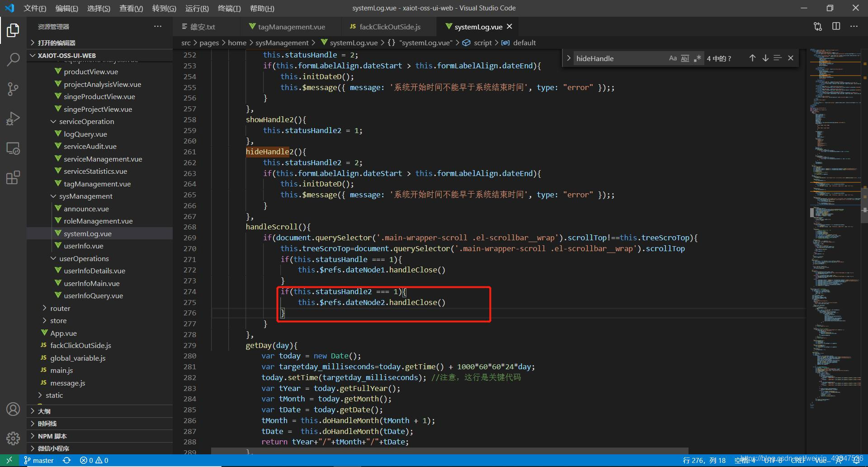Collapse the userOperations folder
Image resolution: width=868 pixels, height=467 pixels.
click(x=99, y=258)
